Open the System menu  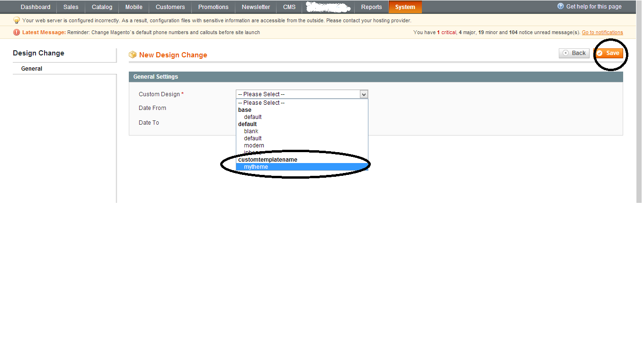pos(405,7)
